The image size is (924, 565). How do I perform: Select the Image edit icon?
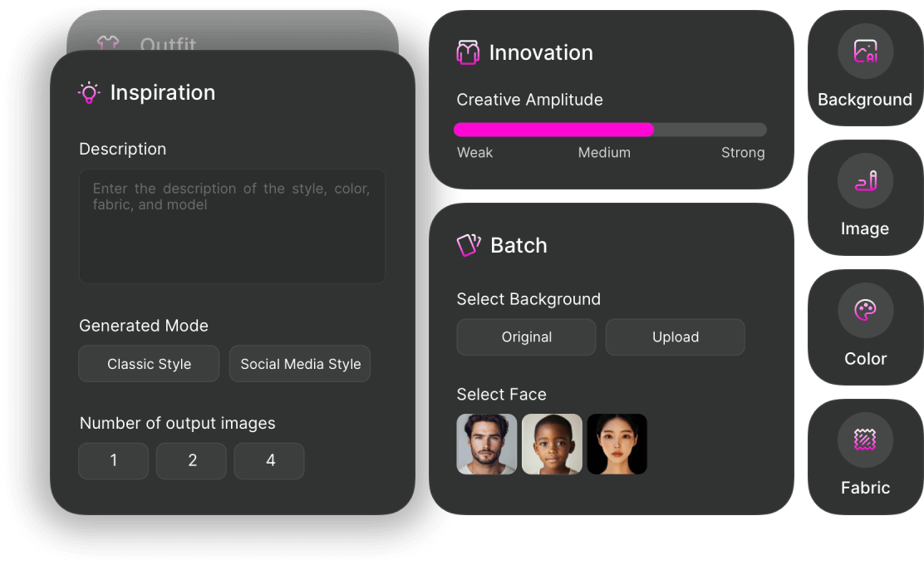(x=865, y=181)
